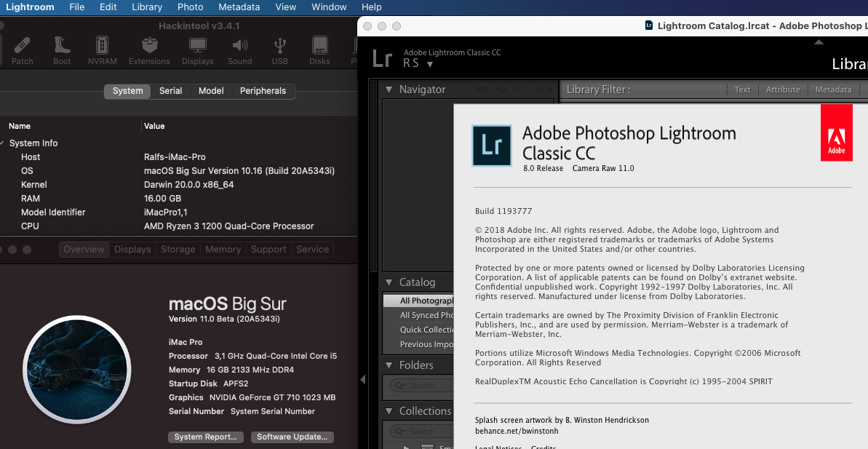Image resolution: width=868 pixels, height=449 pixels.
Task: Click the 'AMD Ryzen 3 1200 Quad-Core Processor' value
Action: coord(228,226)
